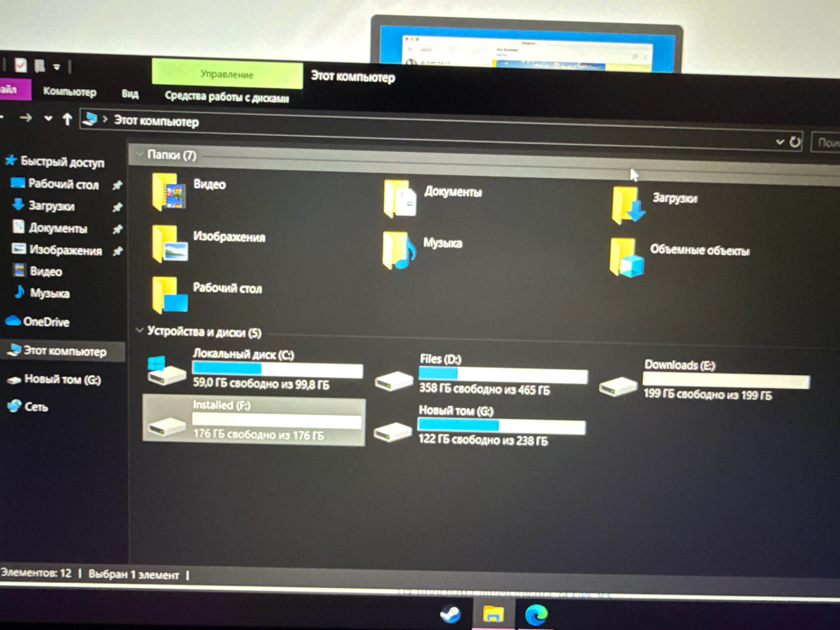Image resolution: width=840 pixels, height=630 pixels.
Task: Click Этот компьютер in the address bar
Action: [156, 121]
